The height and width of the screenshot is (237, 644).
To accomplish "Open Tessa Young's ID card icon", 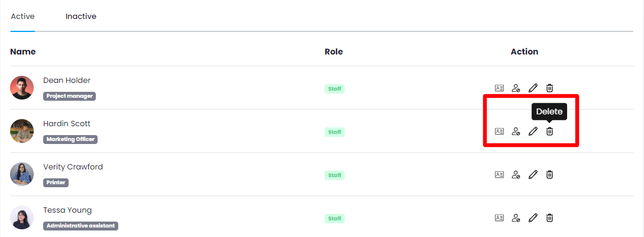I will (499, 218).
